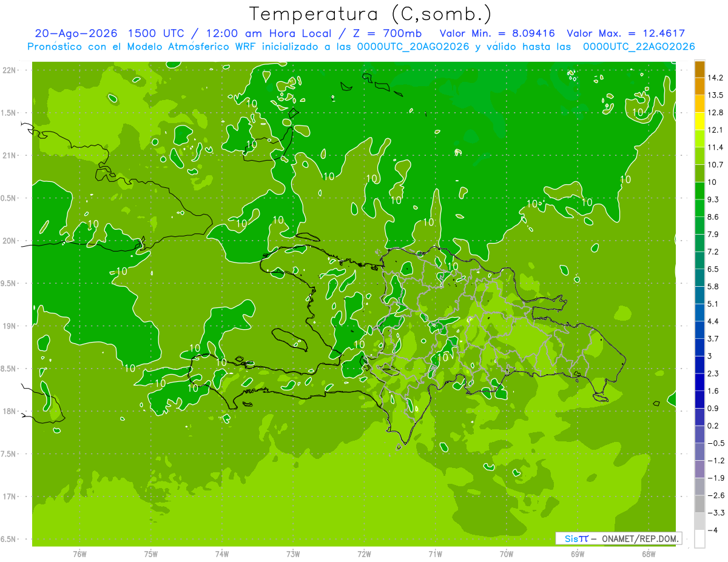Screen dimensions: 728x562
Task: Click the "20N" latitude axis label
Action: (x=10, y=241)
